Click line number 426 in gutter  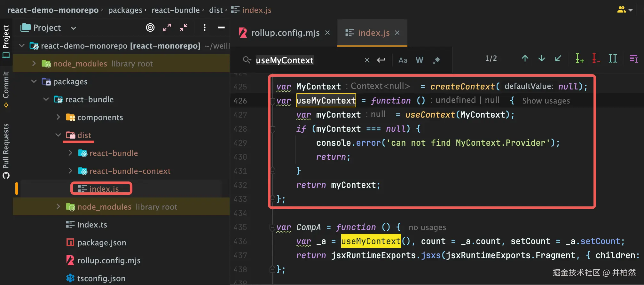coord(240,101)
